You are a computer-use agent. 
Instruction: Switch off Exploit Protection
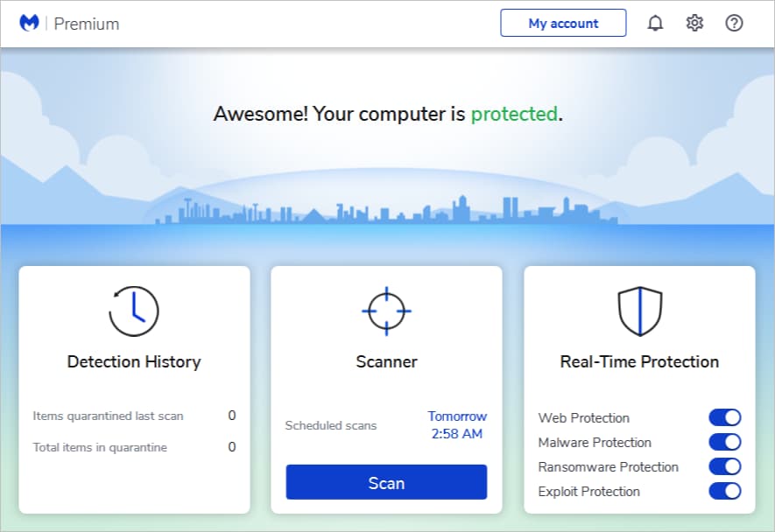[724, 491]
